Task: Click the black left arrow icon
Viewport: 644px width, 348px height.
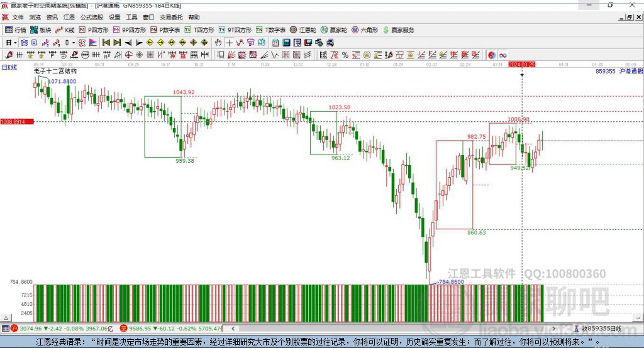Action: click(x=128, y=43)
